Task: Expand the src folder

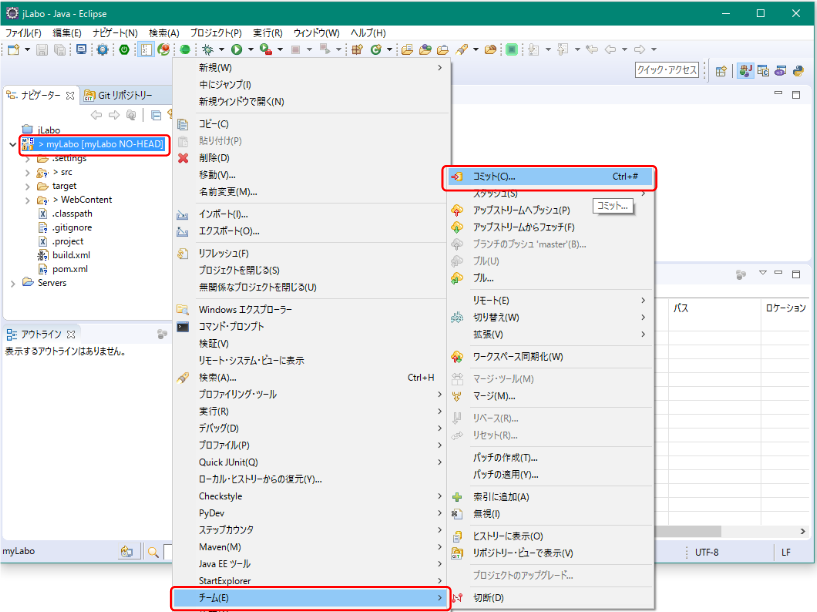Action: [28, 172]
